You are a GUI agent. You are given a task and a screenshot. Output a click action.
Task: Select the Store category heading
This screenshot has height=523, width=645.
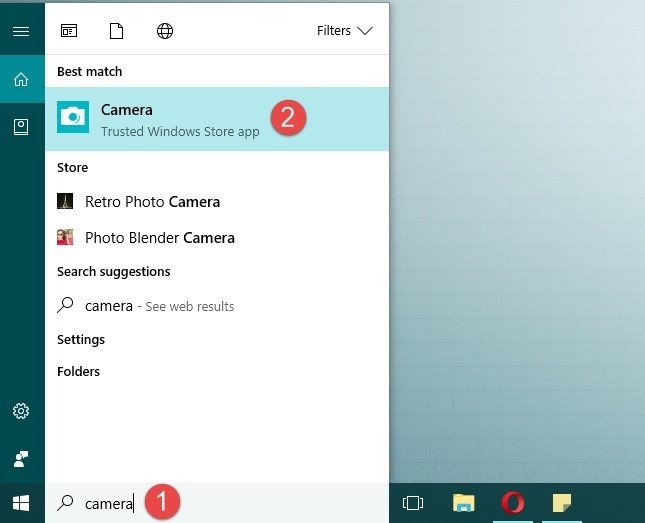pyautogui.click(x=72, y=167)
